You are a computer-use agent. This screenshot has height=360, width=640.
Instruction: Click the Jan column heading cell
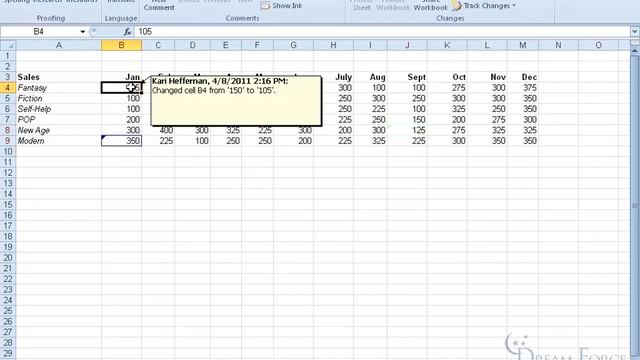tap(121, 77)
